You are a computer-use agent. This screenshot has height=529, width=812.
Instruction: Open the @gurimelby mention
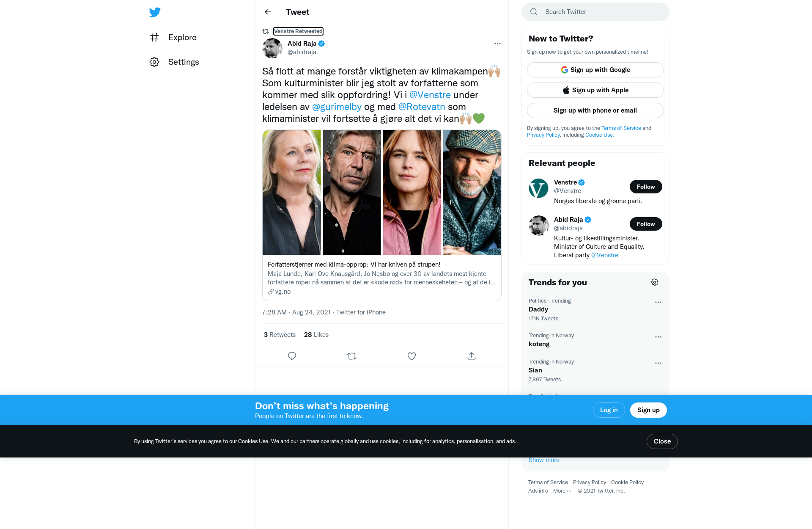pos(337,107)
